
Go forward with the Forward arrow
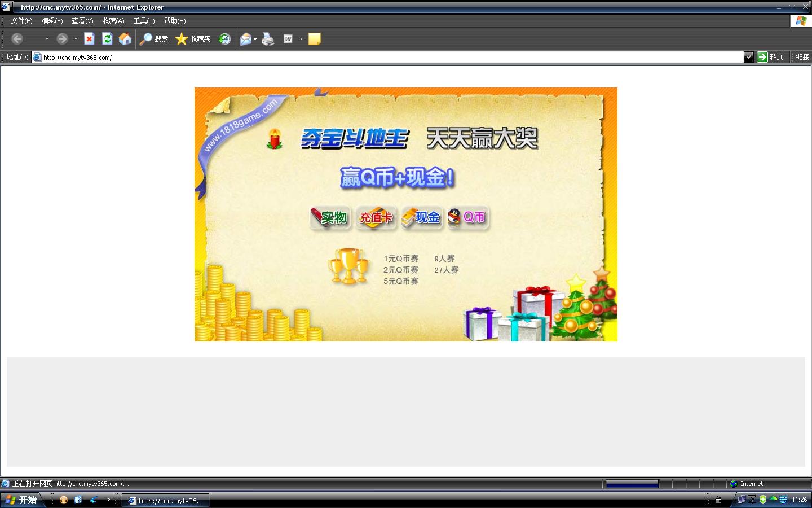click(x=62, y=38)
